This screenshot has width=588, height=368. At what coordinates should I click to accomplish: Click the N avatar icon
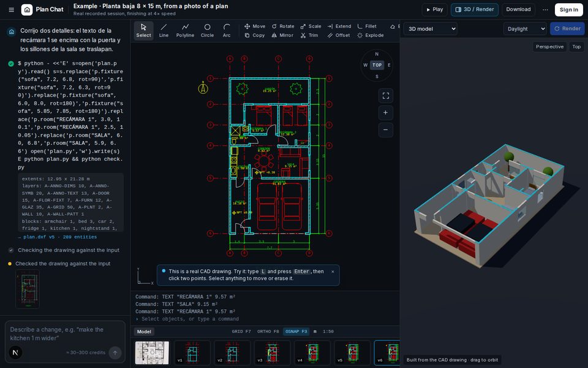click(15, 353)
